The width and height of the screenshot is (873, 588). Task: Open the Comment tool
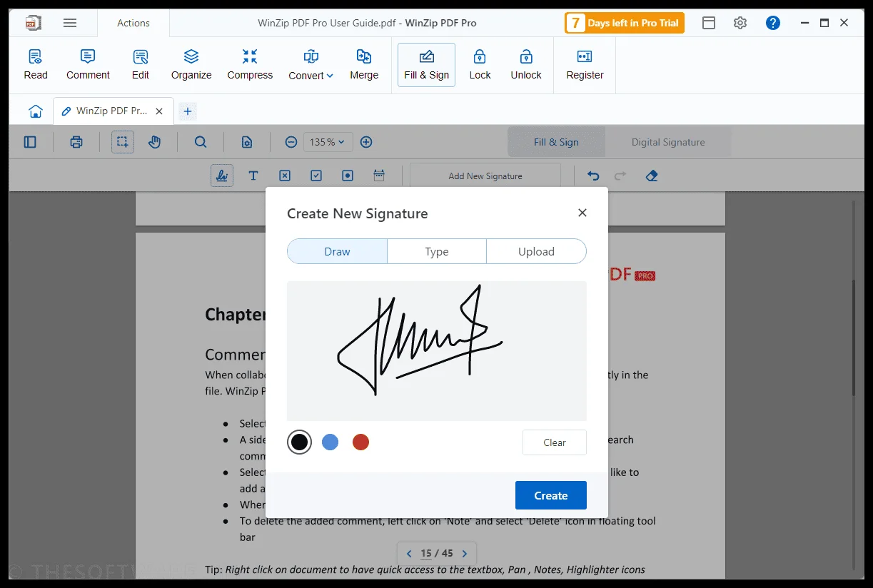tap(88, 65)
